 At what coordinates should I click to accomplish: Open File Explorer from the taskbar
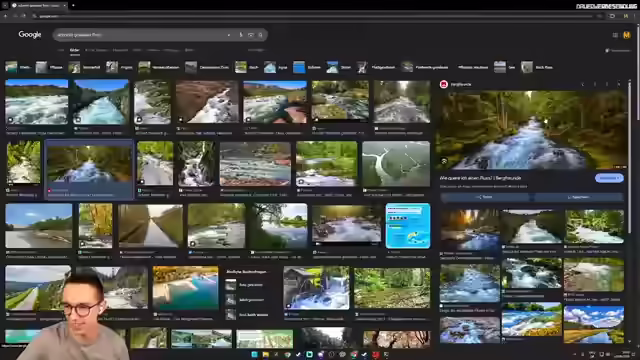click(x=265, y=354)
